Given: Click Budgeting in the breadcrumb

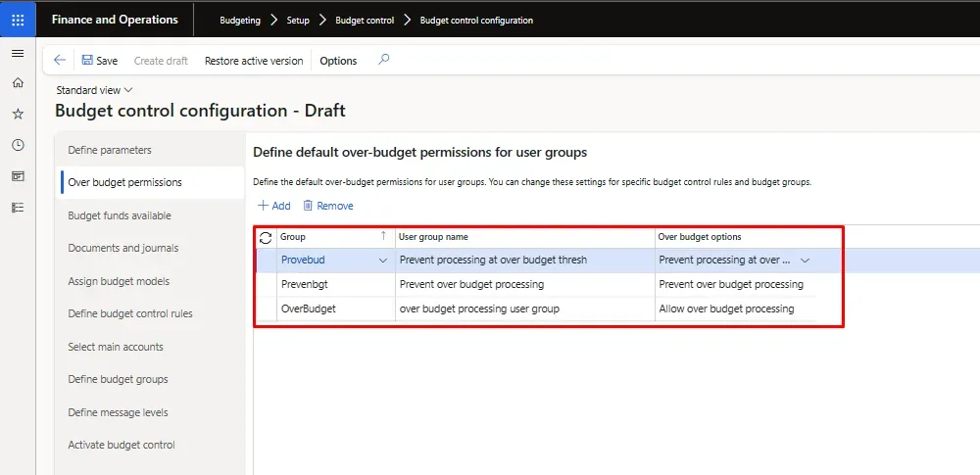Looking at the screenshot, I should click(x=240, y=20).
